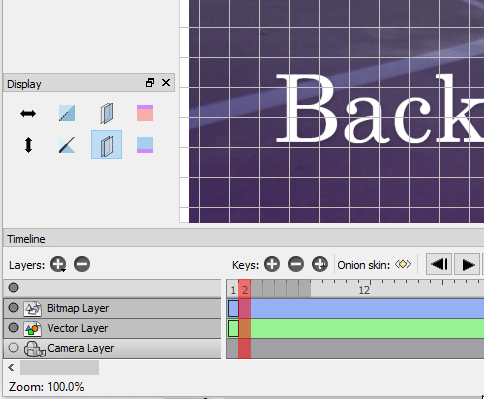Click the horizontal flip icon
484x399 pixels.
(x=28, y=114)
